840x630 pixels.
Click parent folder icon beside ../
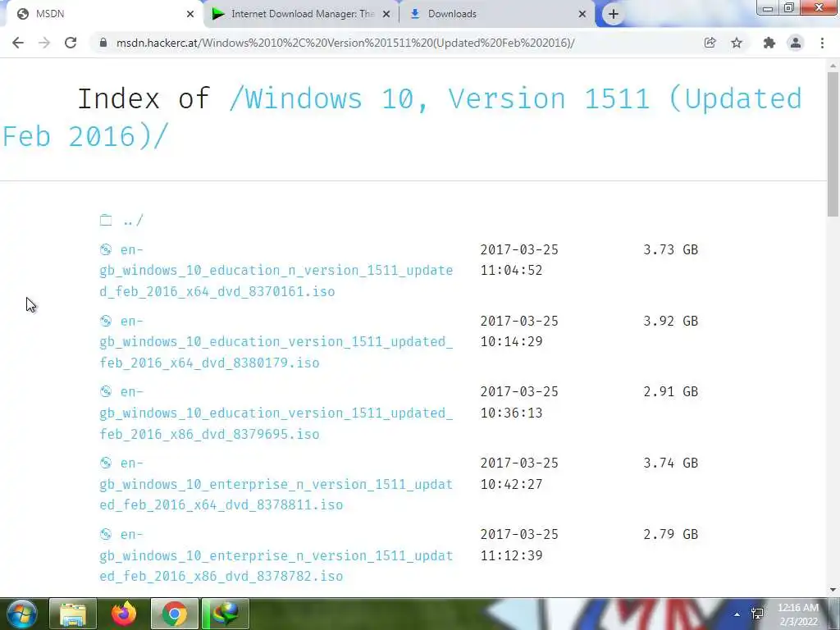106,220
